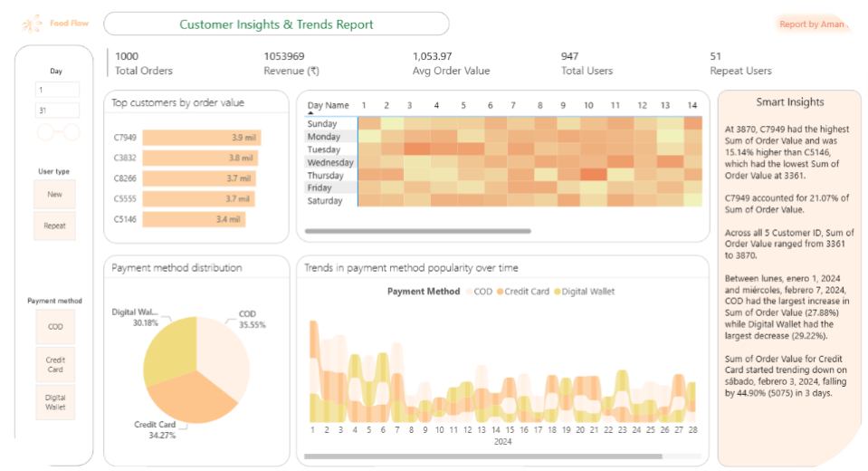
Task: Click the Day Name column header in heatmap
Action: tap(328, 106)
